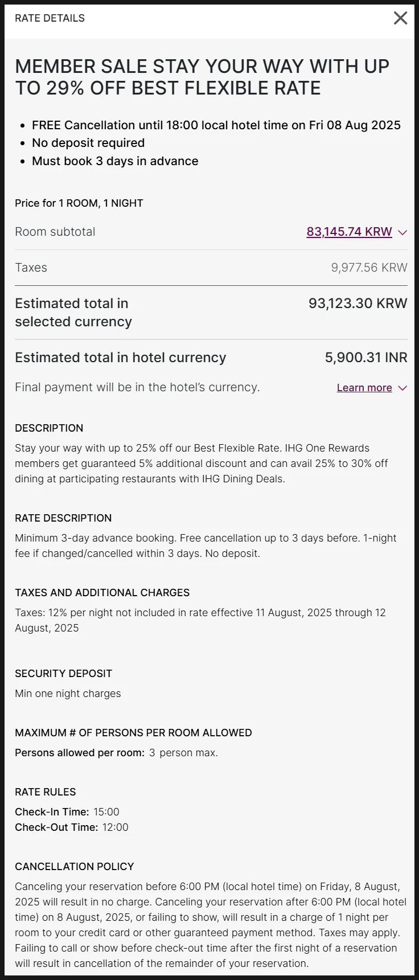Click the SECURITY DEPOSIT heading
The height and width of the screenshot is (980, 419).
[x=63, y=674]
